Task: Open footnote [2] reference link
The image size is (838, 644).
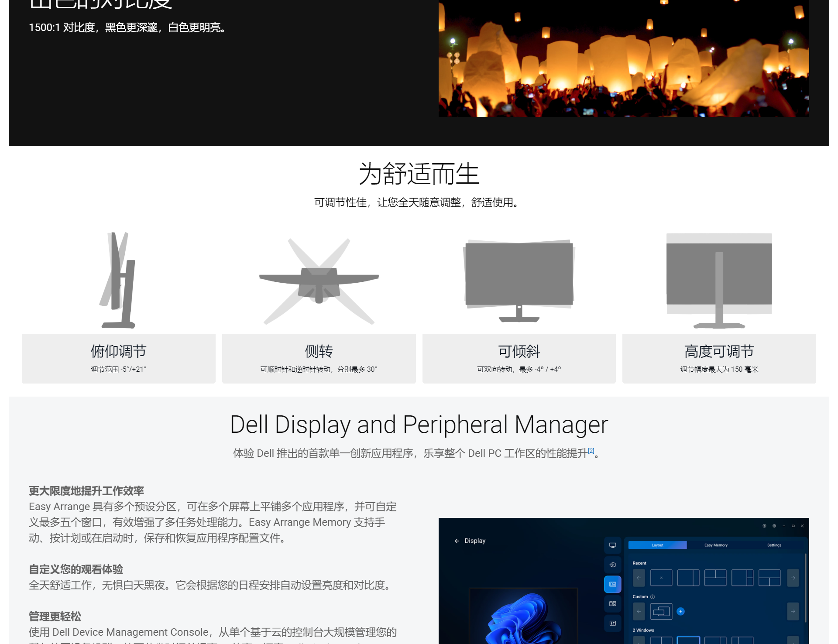Action: point(591,451)
